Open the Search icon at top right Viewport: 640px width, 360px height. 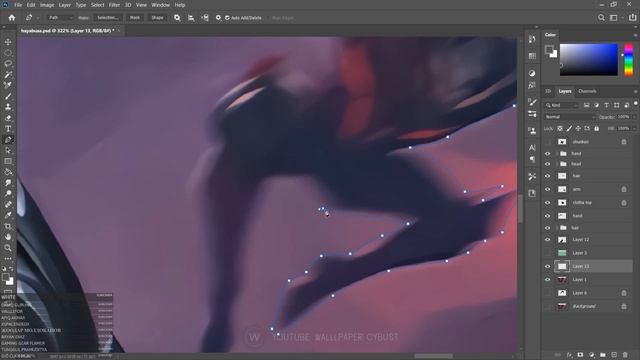point(601,18)
